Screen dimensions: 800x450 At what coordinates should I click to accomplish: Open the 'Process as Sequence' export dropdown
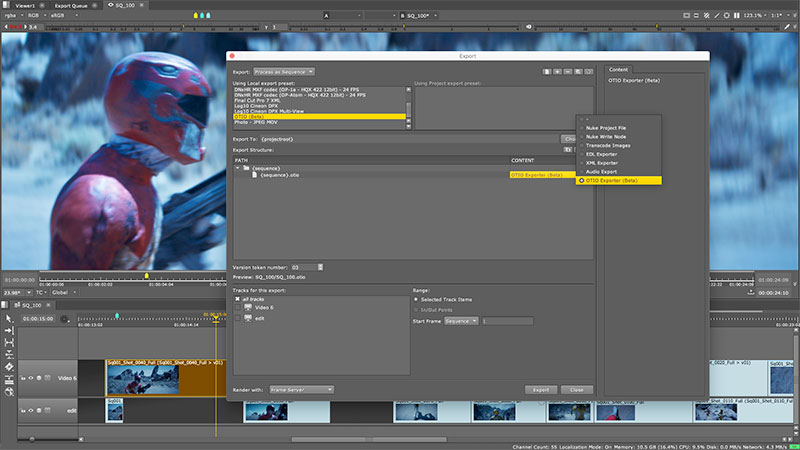coord(284,72)
